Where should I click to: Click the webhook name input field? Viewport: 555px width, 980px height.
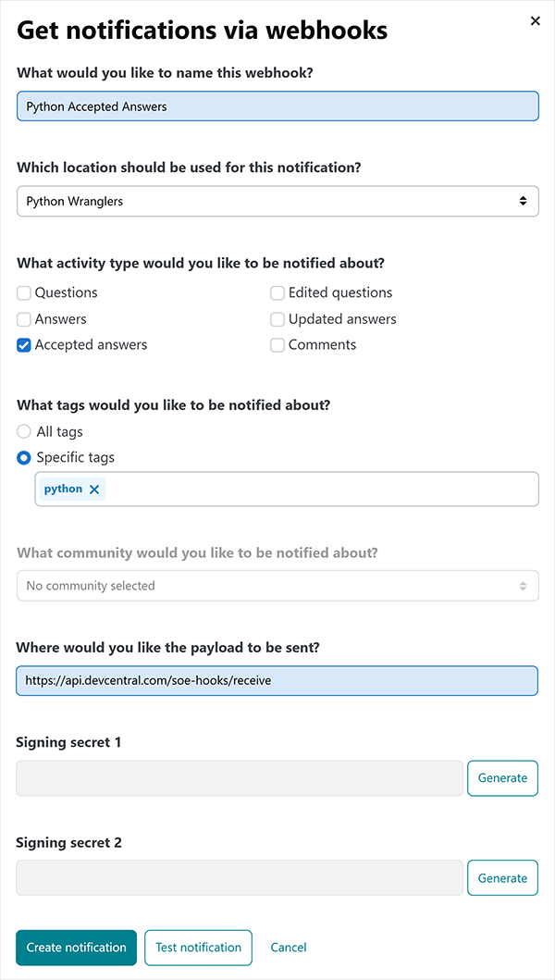277,106
